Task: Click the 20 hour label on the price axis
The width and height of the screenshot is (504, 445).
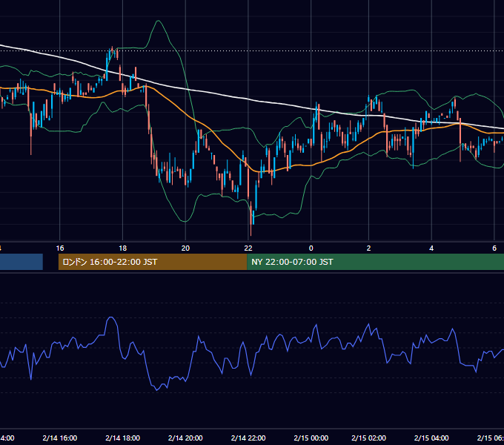Action: pyautogui.click(x=185, y=248)
